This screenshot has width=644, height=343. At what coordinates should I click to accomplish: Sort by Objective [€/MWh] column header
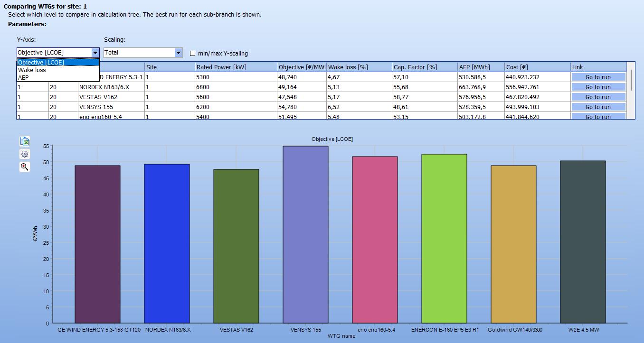(302, 67)
